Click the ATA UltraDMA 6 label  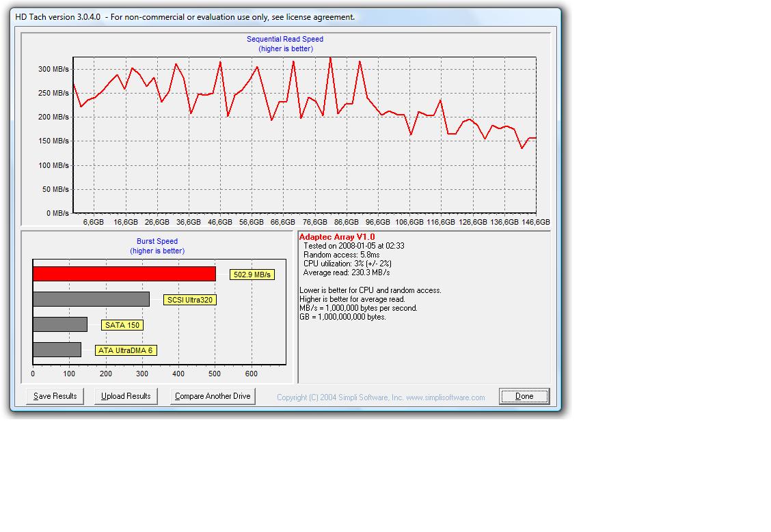(126, 350)
